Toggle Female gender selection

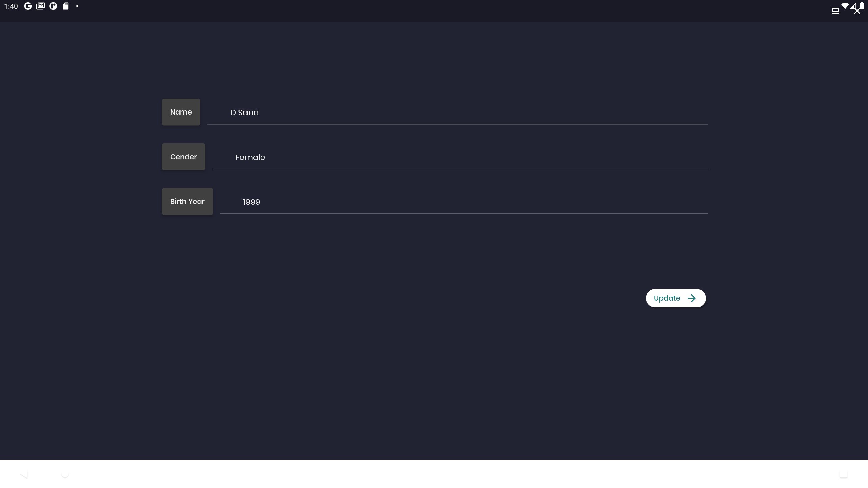(250, 157)
